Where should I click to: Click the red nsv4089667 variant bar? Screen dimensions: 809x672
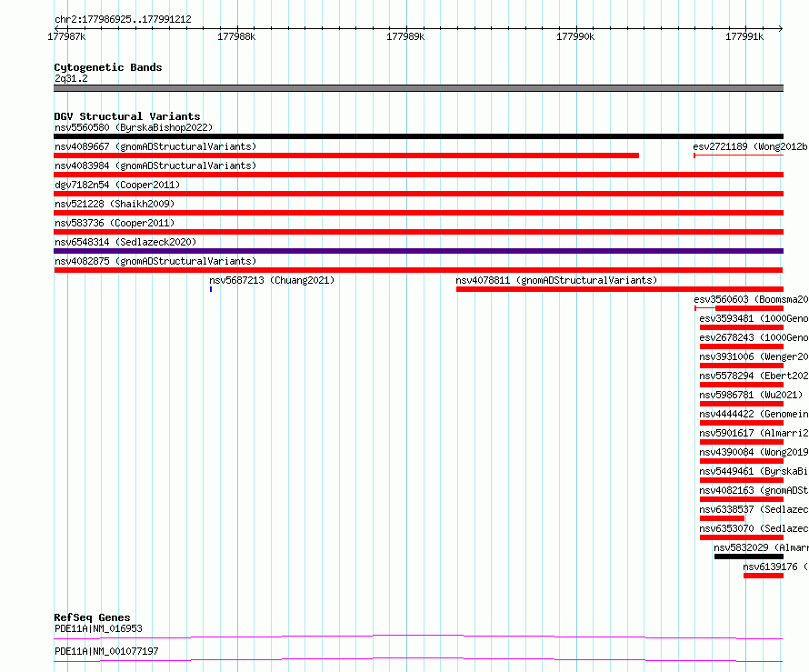pos(346,155)
